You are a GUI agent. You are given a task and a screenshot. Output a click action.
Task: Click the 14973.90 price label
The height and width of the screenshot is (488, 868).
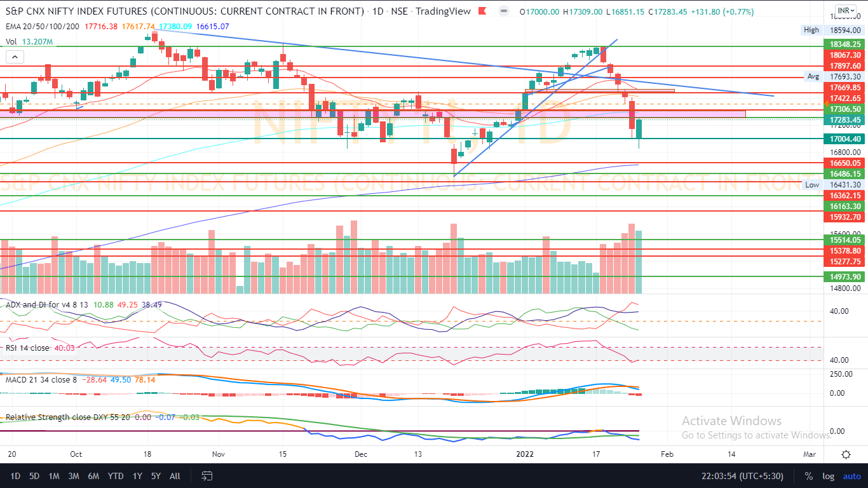pyautogui.click(x=844, y=276)
